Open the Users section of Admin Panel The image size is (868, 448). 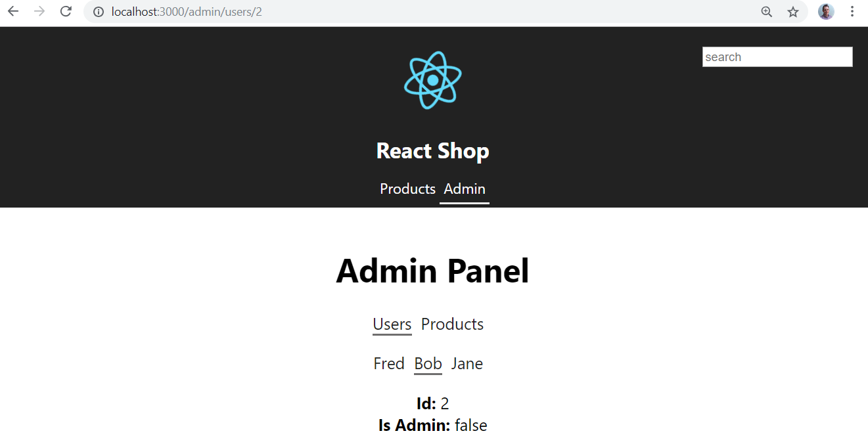[392, 324]
